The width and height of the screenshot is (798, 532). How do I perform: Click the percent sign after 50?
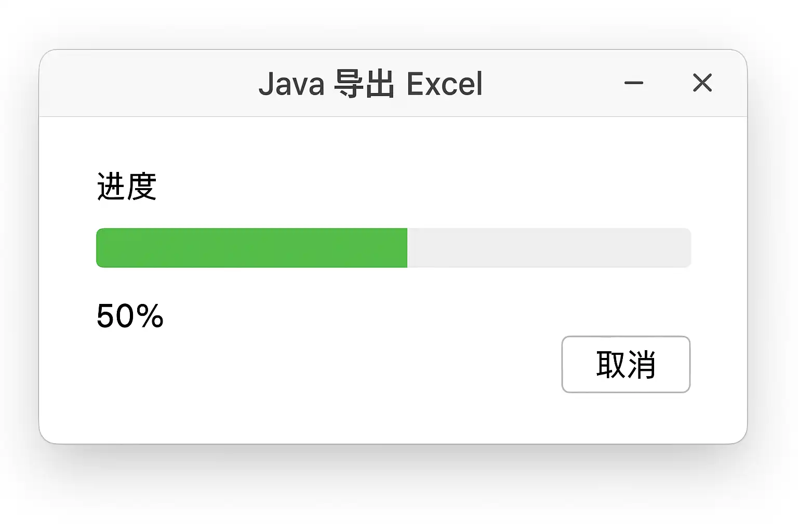click(151, 316)
